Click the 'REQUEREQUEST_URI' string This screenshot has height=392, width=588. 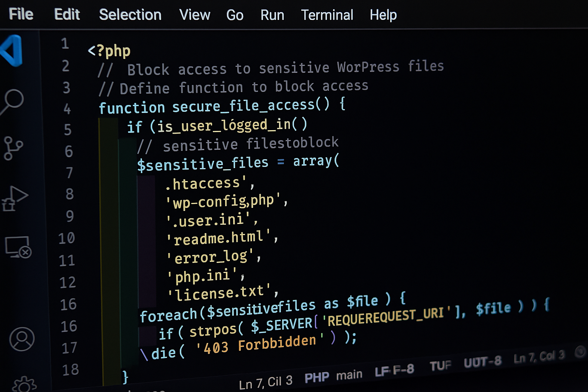(386, 318)
